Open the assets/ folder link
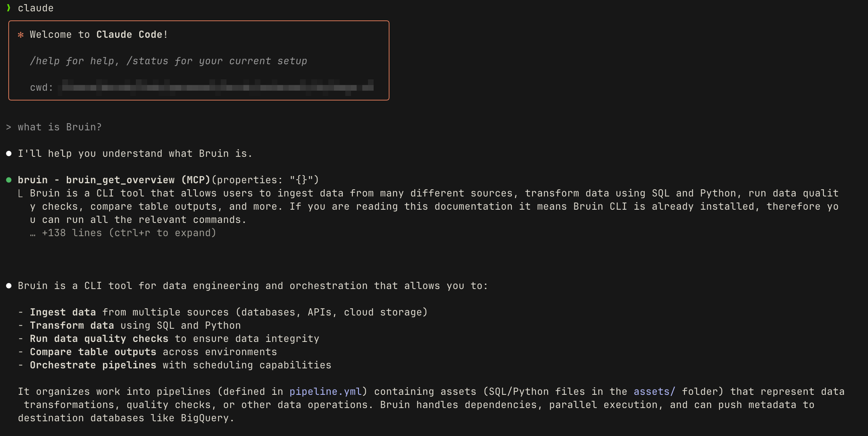Image resolution: width=868 pixels, height=436 pixels. click(x=654, y=391)
